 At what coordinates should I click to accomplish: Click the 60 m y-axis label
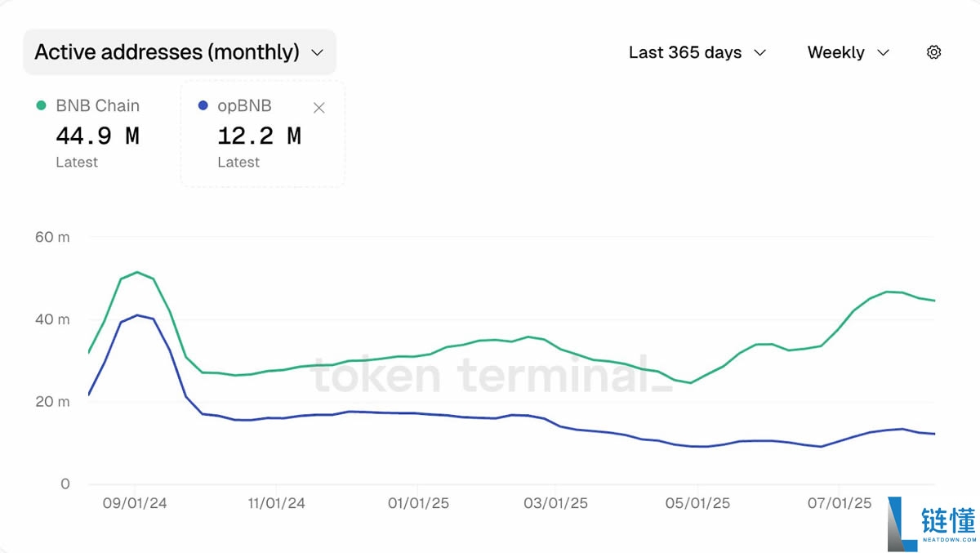point(53,237)
